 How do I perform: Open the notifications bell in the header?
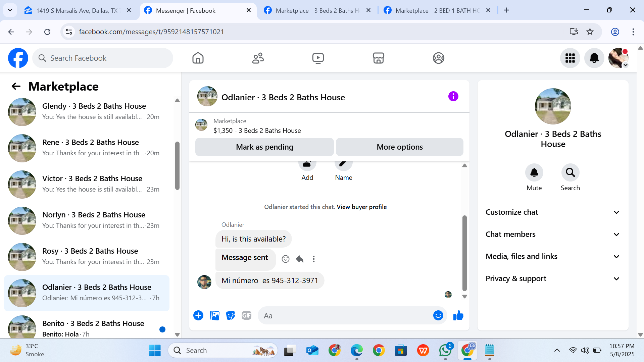pos(594,58)
